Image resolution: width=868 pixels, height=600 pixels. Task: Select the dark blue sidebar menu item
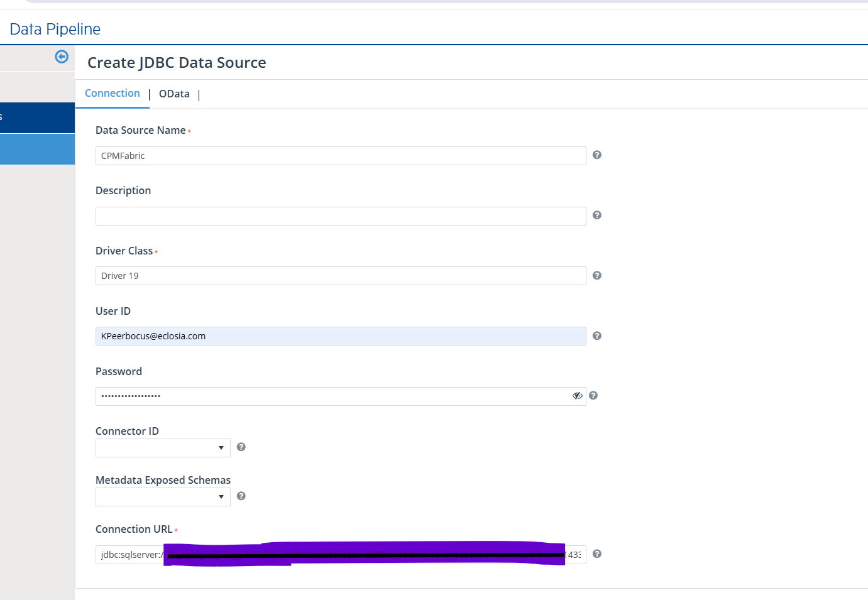tap(37, 118)
